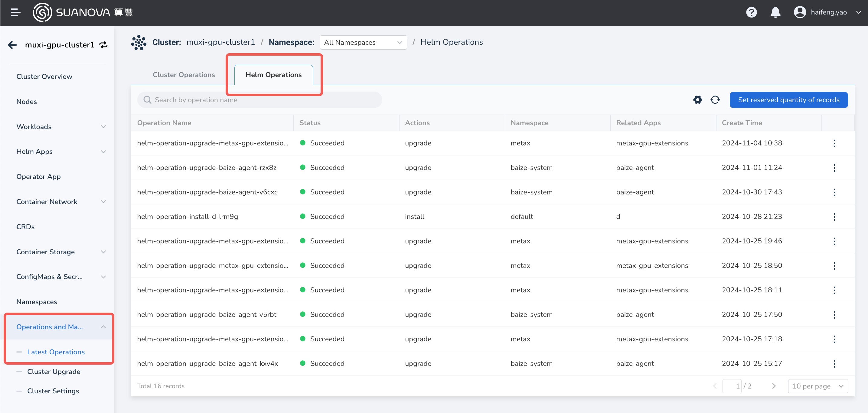Open Operator App in sidebar
The width and height of the screenshot is (868, 413).
pyautogui.click(x=38, y=177)
